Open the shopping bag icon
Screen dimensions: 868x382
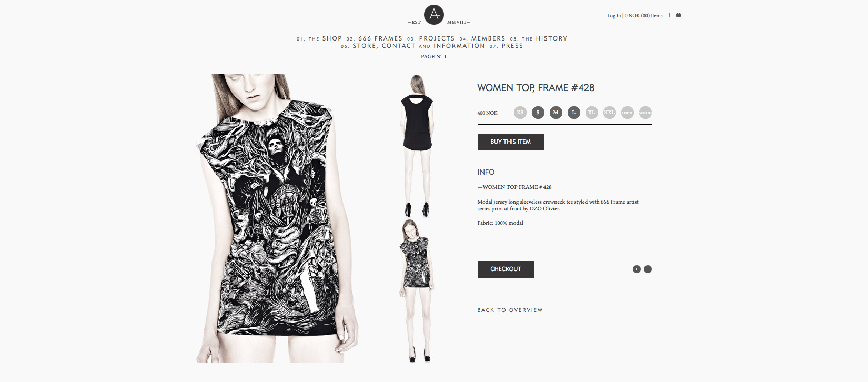coord(678,15)
